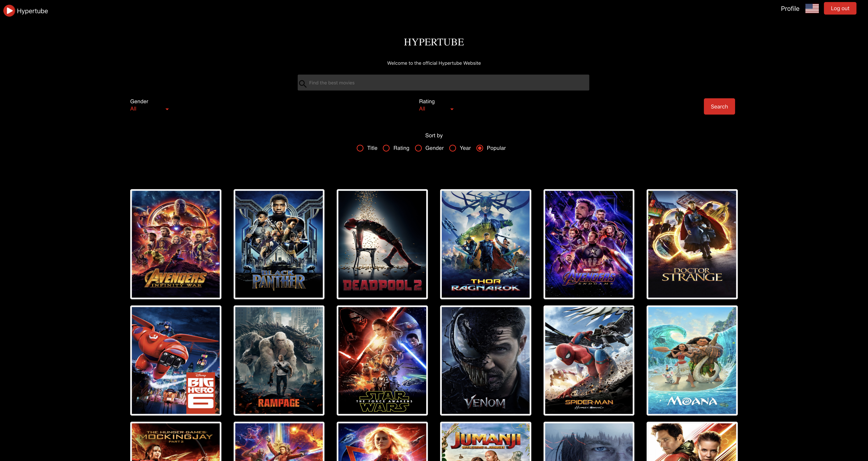Screen dimensions: 868x461
Task: Open the Deadpool 2 movie poster
Action: click(382, 244)
